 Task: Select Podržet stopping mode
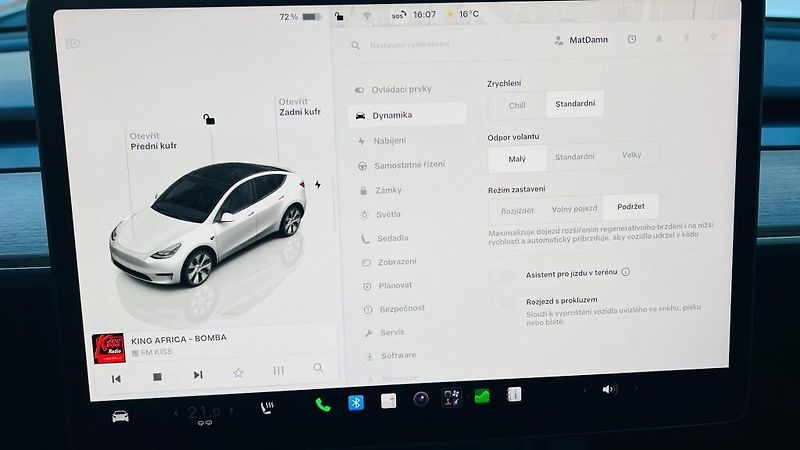tap(631, 207)
